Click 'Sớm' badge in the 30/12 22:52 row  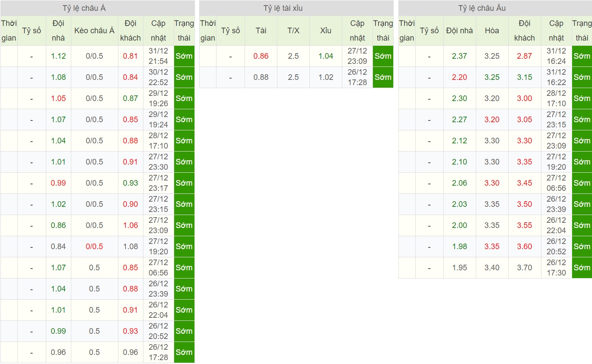coord(184,77)
